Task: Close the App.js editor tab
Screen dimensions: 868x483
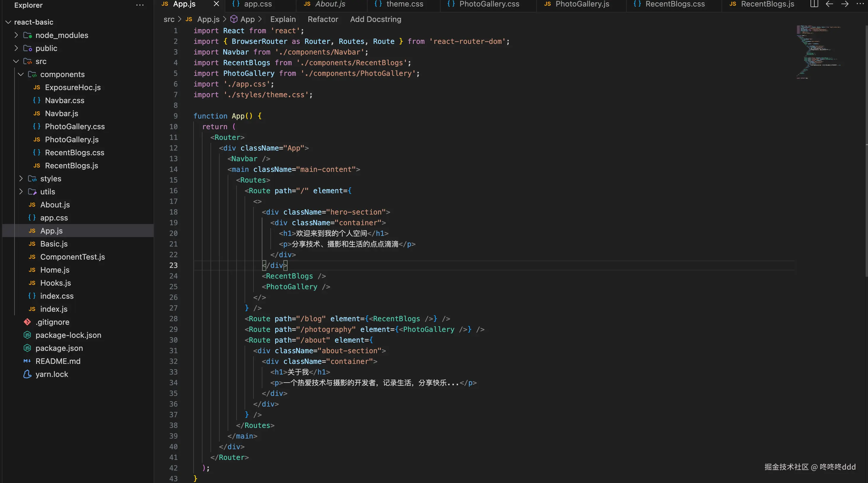Action: [x=216, y=4]
